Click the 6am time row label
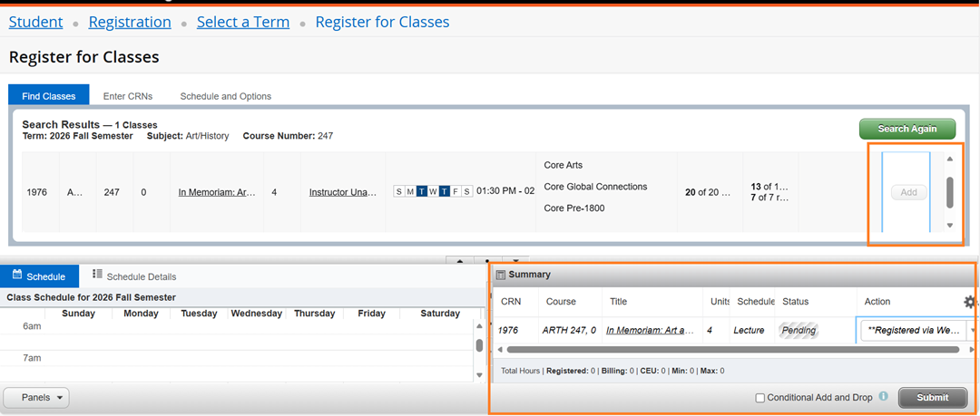The height and width of the screenshot is (416, 980). [31, 326]
